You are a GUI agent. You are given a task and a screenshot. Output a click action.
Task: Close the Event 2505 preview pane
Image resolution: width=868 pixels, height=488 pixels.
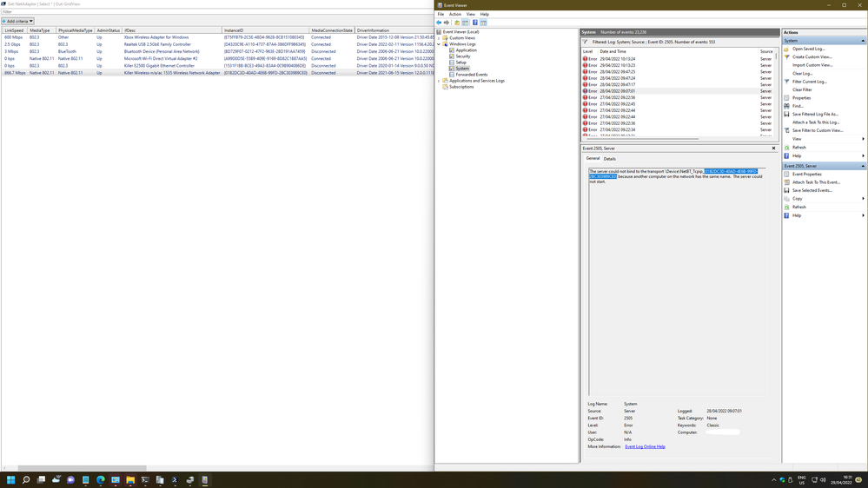tap(774, 148)
